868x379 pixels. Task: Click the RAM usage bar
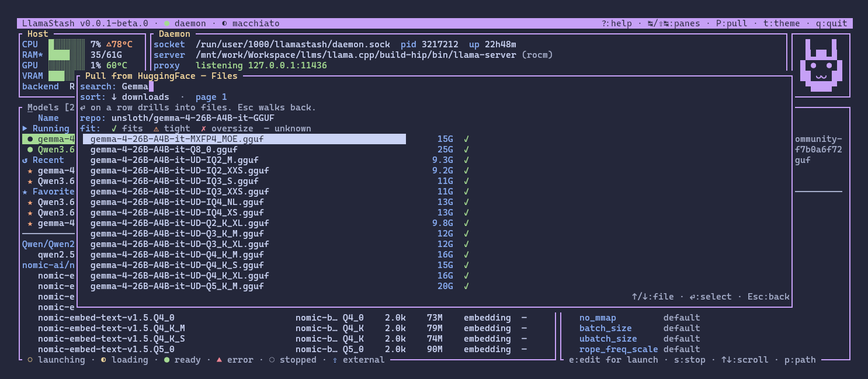(x=67, y=55)
